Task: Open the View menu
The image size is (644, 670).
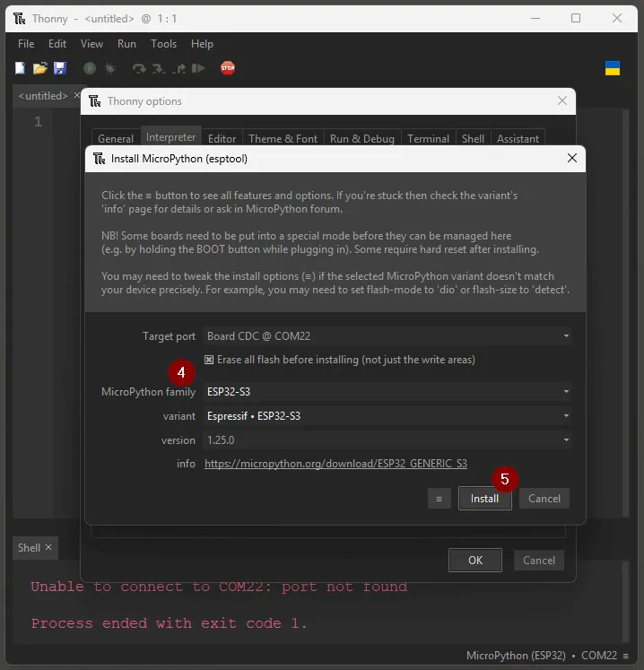Action: (91, 44)
